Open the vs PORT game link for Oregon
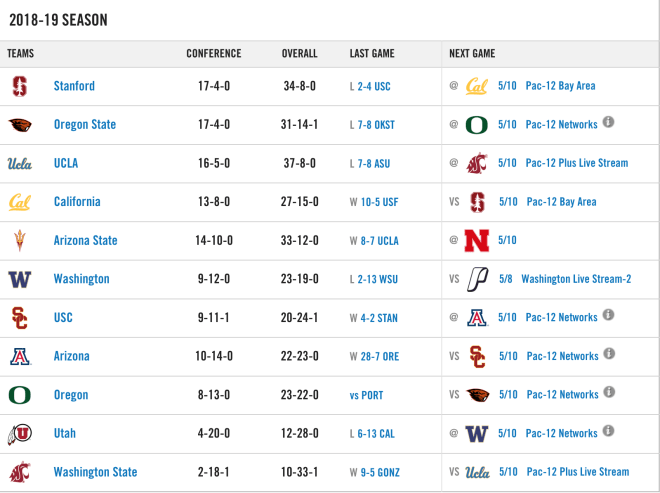Screen dimensions: 660x493 coord(366,395)
